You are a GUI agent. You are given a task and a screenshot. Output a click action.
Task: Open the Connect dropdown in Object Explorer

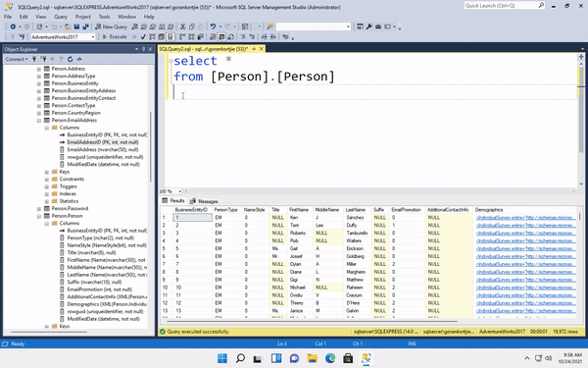[x=17, y=59]
